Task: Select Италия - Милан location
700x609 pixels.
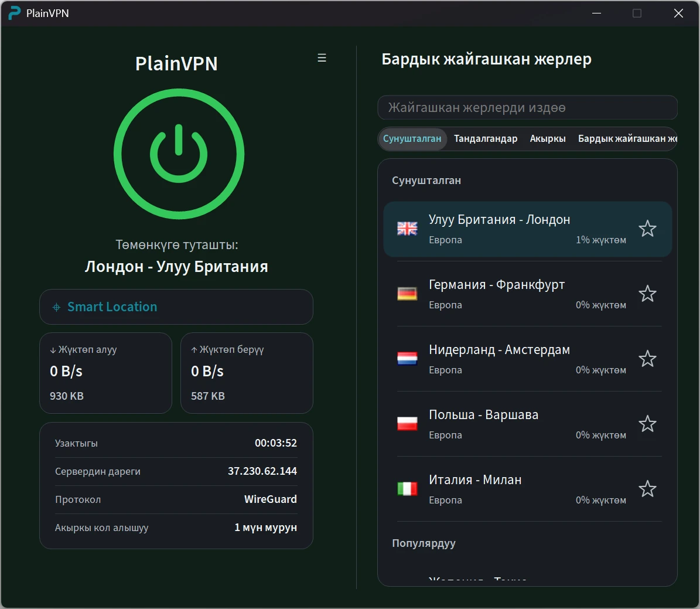Action: point(527,489)
